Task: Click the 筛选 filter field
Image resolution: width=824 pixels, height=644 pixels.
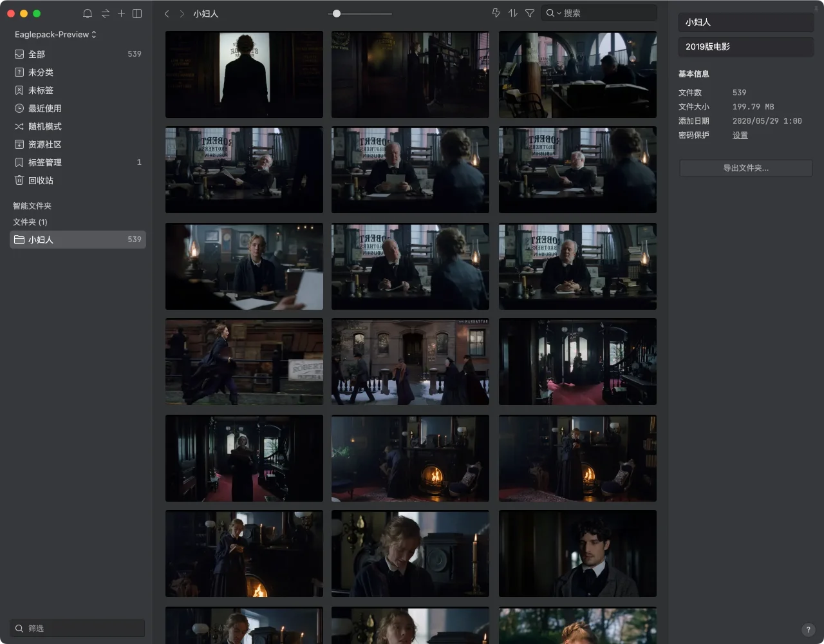Action: [x=78, y=628]
